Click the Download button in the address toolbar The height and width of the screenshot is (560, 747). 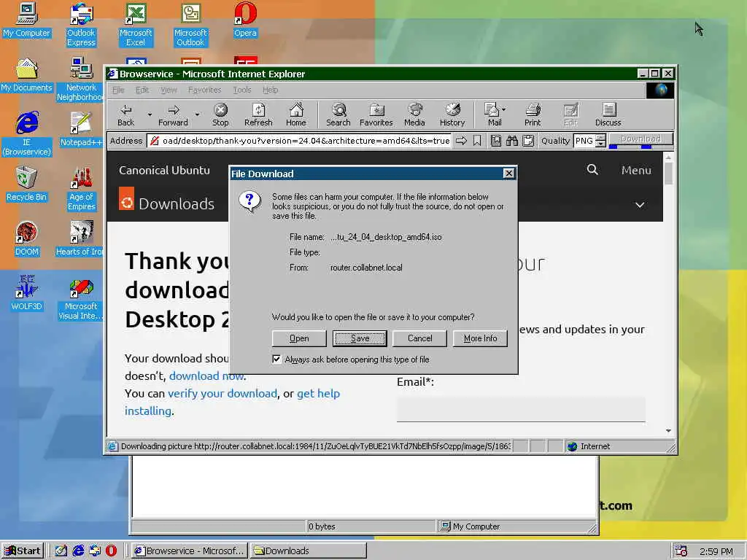point(640,139)
